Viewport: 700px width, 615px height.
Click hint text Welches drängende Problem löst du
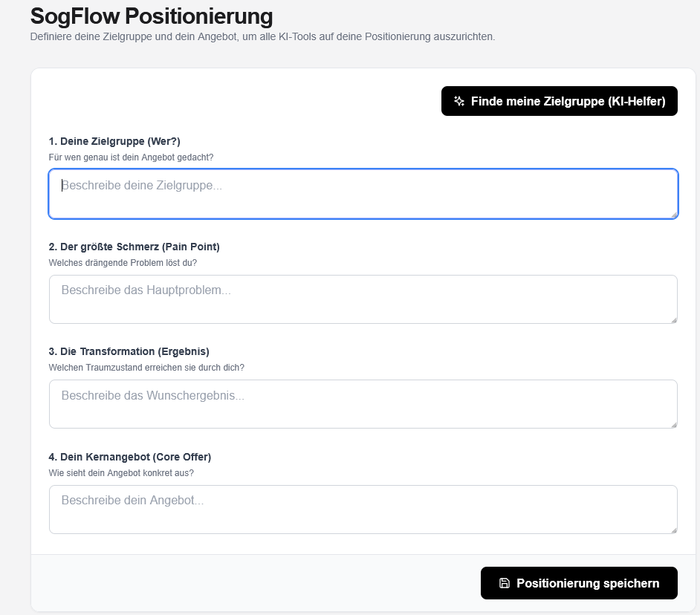pyautogui.click(x=123, y=263)
